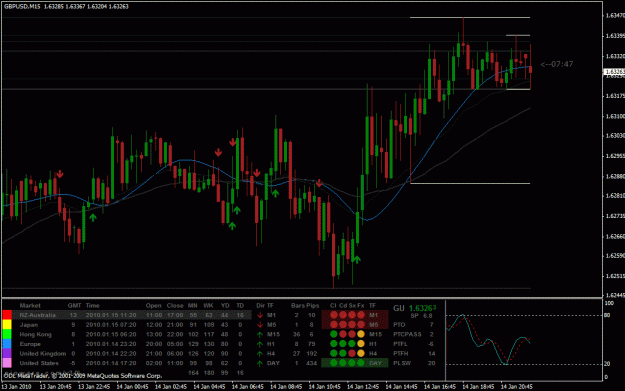Select the United Kingdom market name
The height and width of the screenshot is (391, 625).
point(43,354)
